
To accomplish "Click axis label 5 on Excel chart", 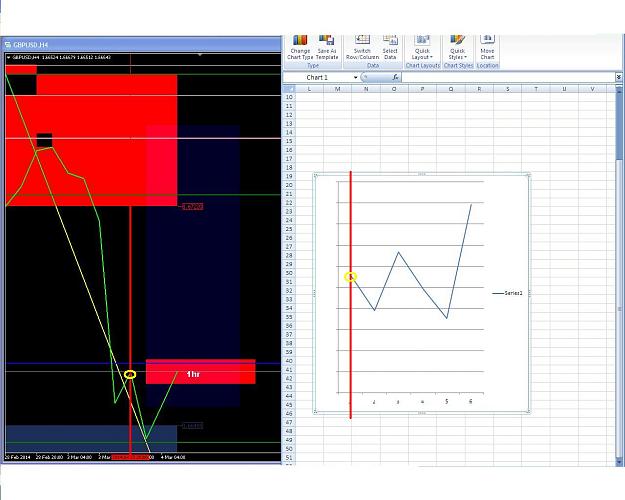I will [x=446, y=402].
